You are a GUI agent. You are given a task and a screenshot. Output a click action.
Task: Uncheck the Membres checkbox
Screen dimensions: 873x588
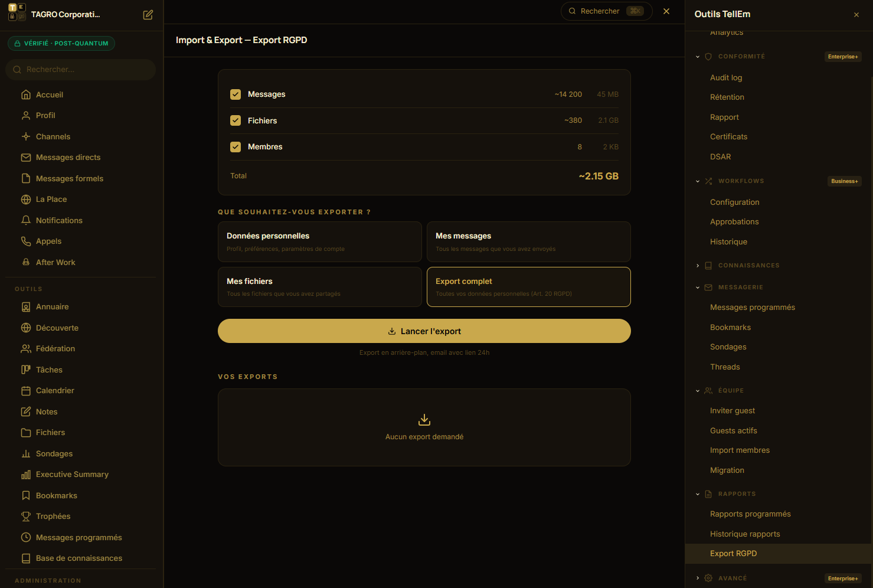coord(236,147)
